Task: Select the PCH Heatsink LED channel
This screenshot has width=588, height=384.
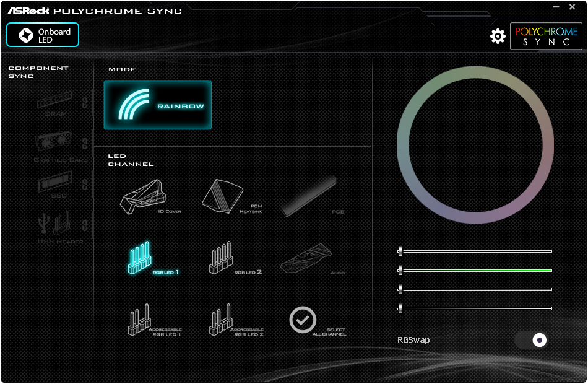Action: (231, 196)
